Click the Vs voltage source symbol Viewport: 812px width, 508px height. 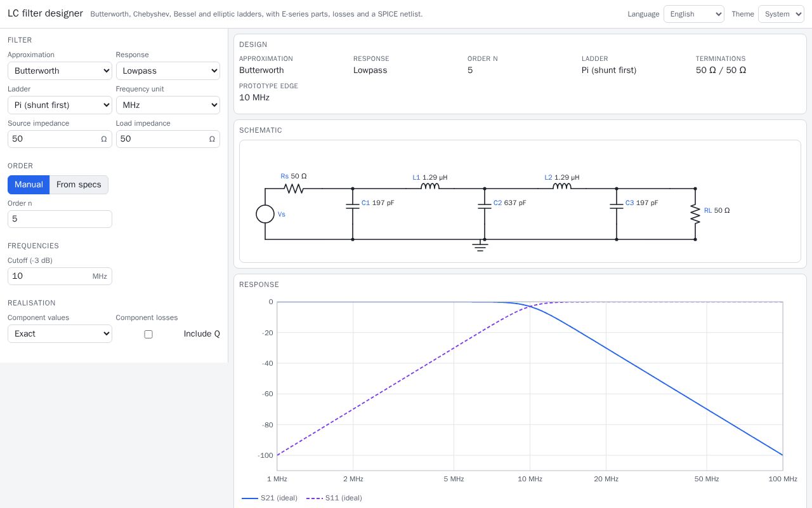click(265, 214)
